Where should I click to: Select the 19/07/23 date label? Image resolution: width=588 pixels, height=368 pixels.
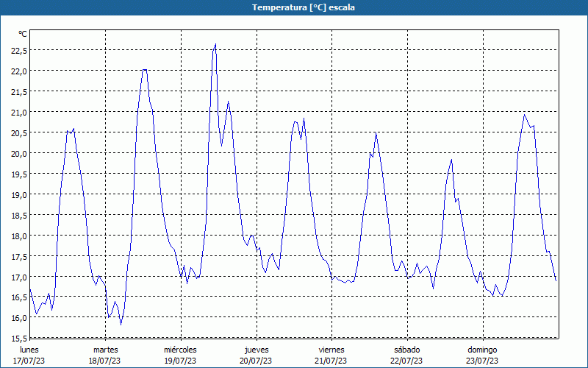click(x=180, y=361)
